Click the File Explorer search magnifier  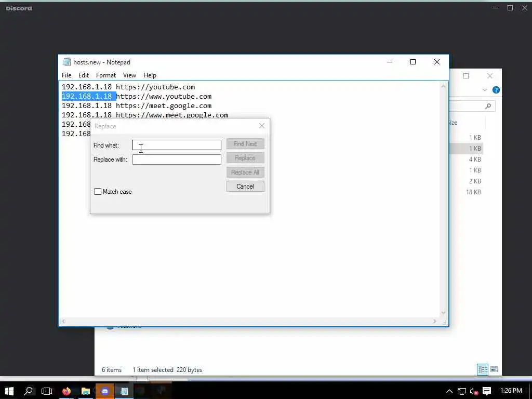[488, 106]
